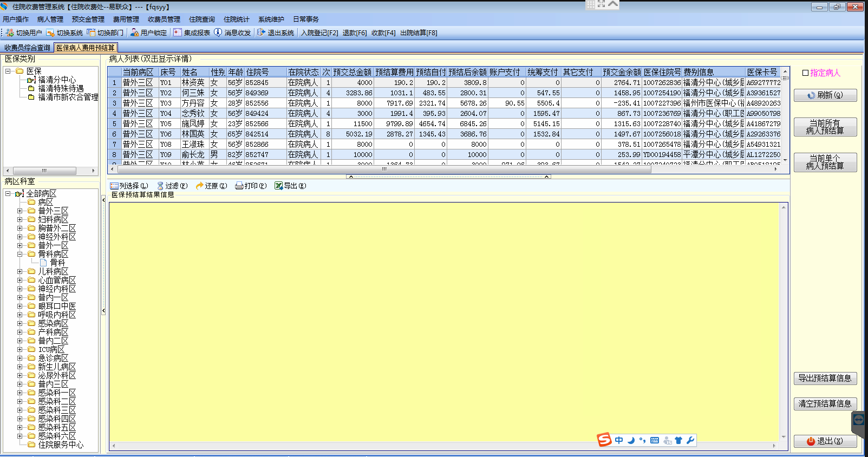Click the 切换部门 switch-department toolbar icon
868x457 pixels.
tap(91, 32)
